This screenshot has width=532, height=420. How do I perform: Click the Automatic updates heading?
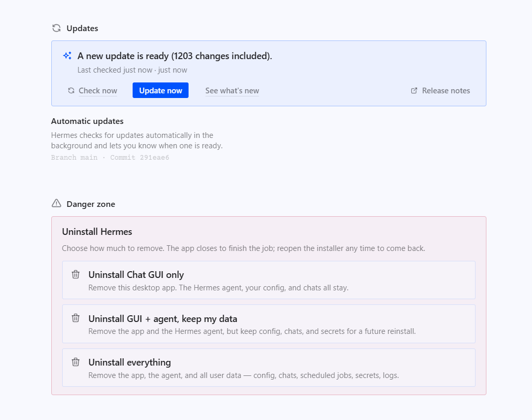(87, 121)
